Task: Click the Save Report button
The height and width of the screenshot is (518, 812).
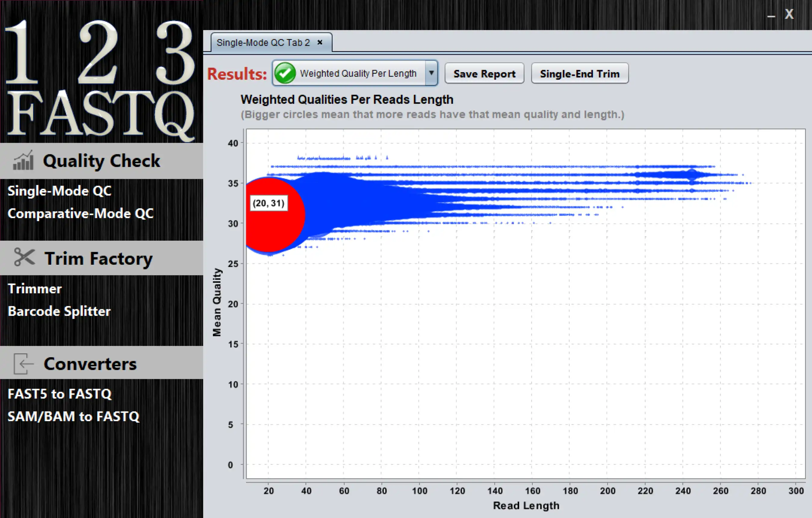Action: coord(484,73)
